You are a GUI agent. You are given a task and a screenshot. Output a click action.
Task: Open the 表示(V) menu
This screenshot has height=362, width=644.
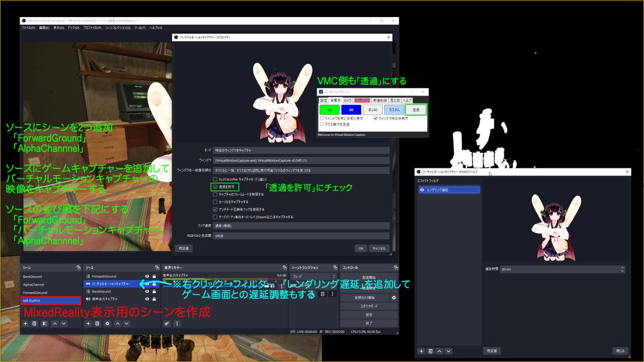point(60,27)
